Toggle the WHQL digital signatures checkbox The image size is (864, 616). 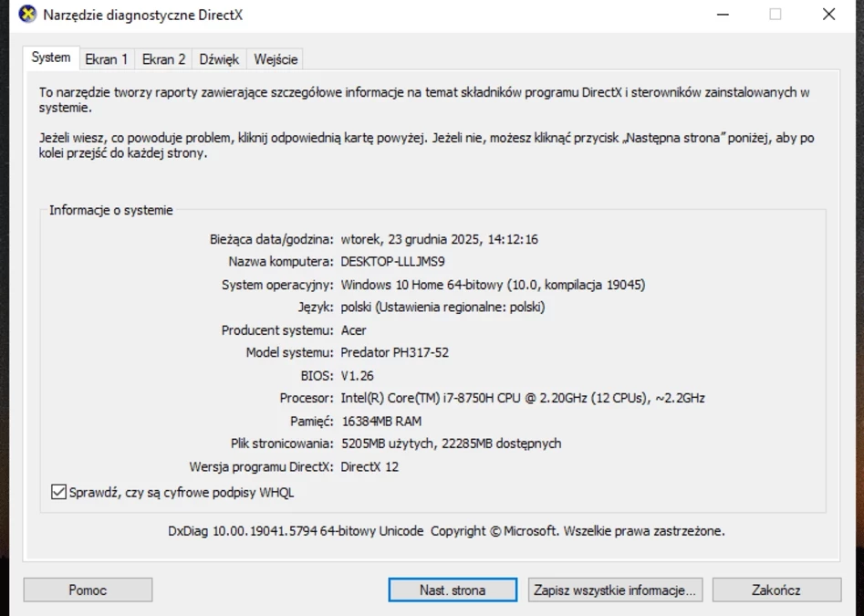point(59,493)
